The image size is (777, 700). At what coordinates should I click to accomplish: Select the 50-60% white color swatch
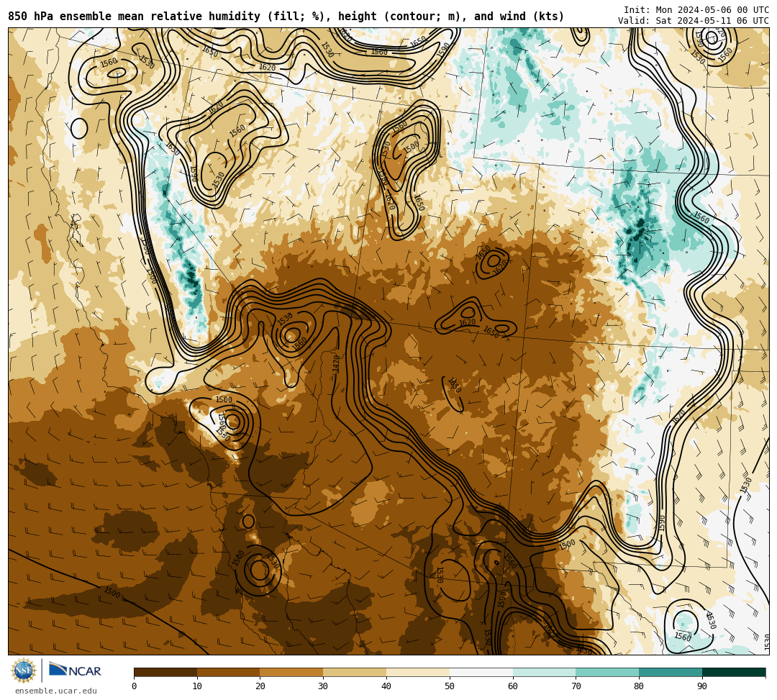pyautogui.click(x=481, y=672)
